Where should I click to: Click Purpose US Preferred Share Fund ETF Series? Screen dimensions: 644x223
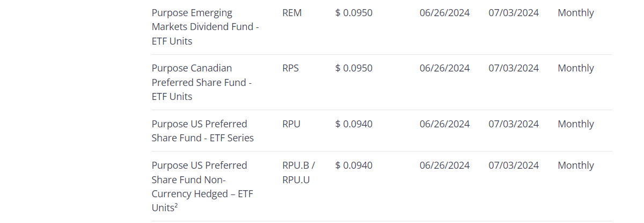(x=202, y=131)
